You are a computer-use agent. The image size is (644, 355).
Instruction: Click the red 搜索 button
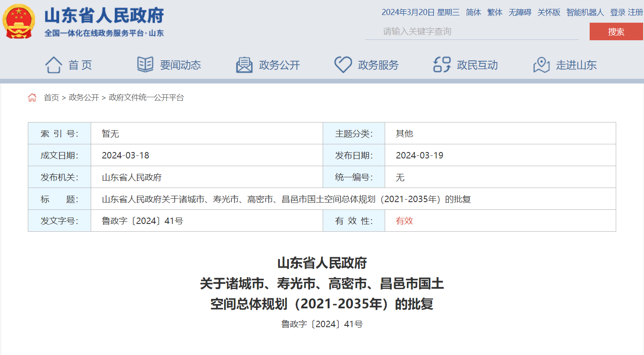click(616, 32)
